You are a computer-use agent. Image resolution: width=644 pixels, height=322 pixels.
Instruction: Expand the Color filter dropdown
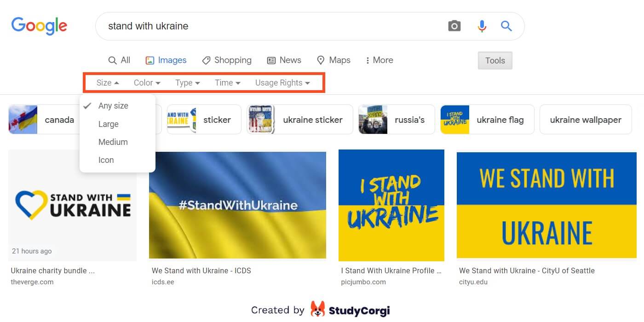147,83
